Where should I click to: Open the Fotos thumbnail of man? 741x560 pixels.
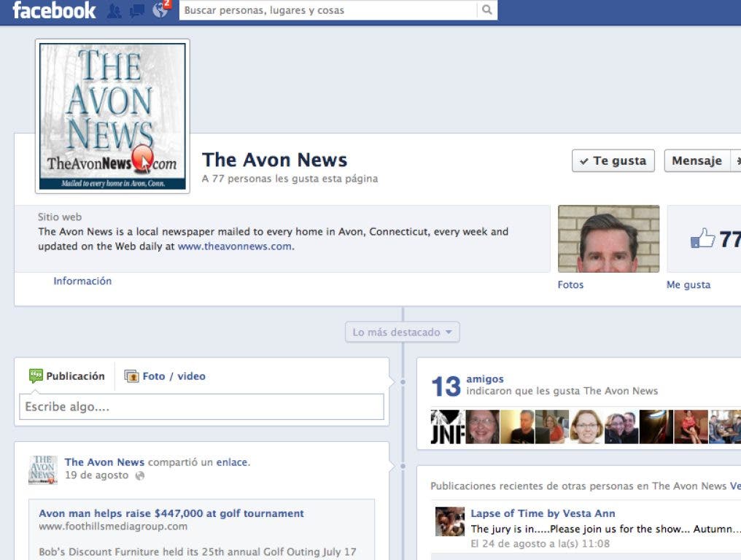(x=608, y=238)
